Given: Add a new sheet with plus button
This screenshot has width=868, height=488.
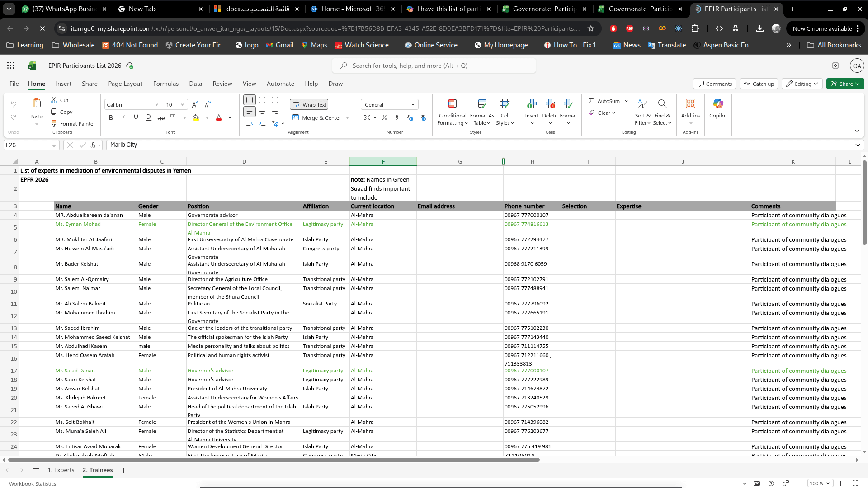Looking at the screenshot, I should pyautogui.click(x=123, y=470).
